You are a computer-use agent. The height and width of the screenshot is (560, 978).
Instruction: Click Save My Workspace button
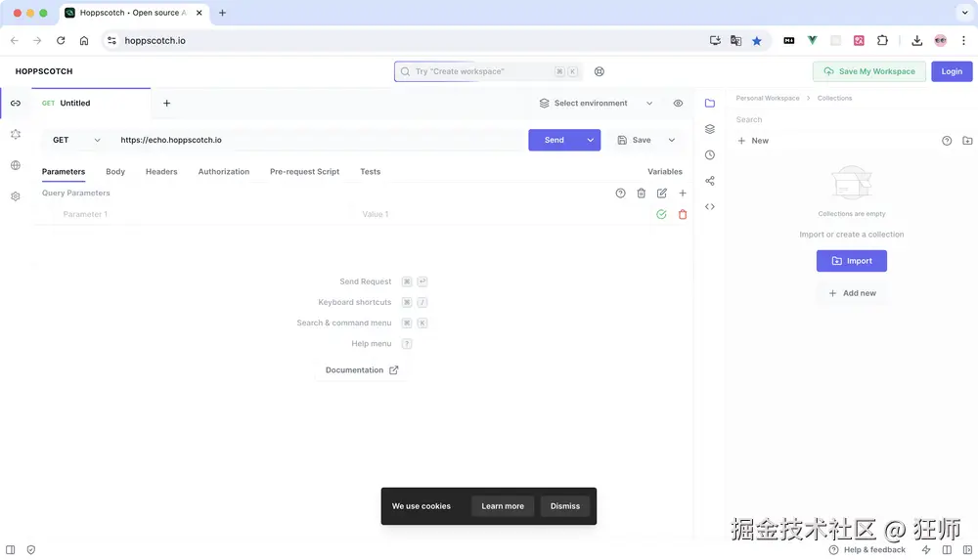tap(868, 71)
